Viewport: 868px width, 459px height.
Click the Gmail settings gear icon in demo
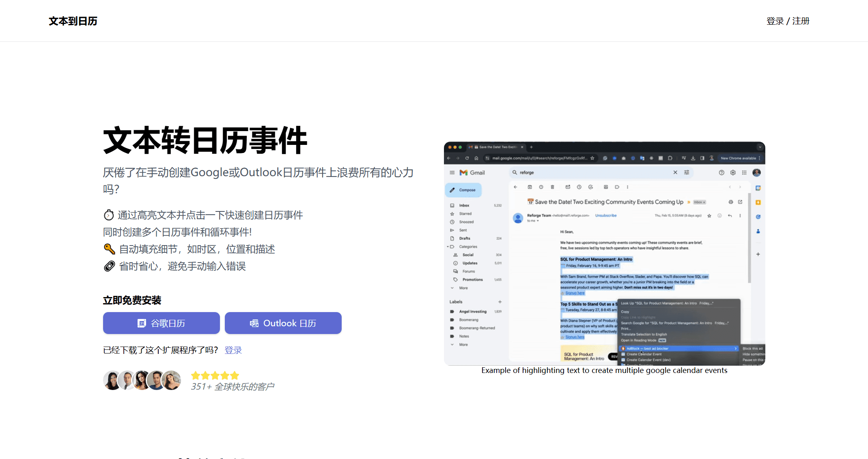[733, 172]
